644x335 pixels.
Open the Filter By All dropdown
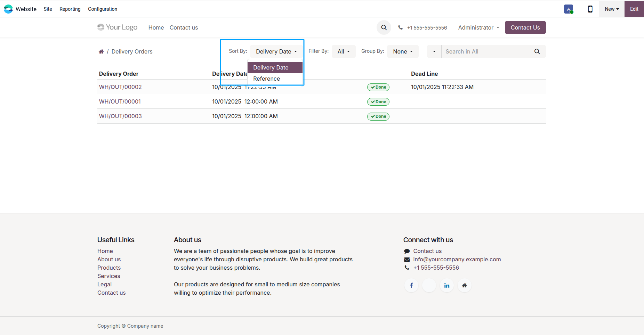click(x=344, y=51)
